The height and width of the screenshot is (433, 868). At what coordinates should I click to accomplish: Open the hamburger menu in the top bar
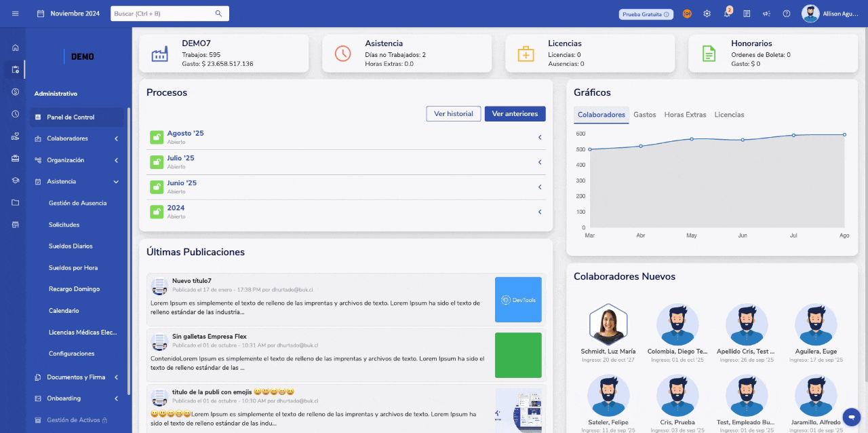(x=15, y=14)
